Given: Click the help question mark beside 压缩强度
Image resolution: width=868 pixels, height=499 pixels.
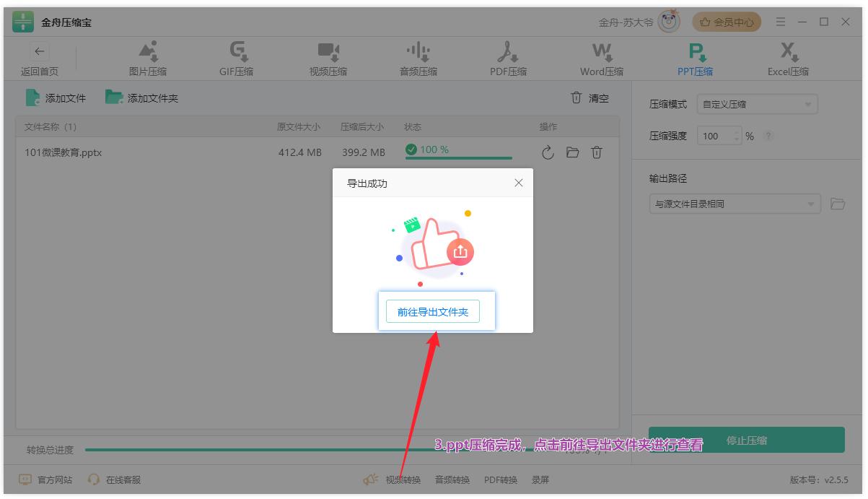Looking at the screenshot, I should 768,136.
